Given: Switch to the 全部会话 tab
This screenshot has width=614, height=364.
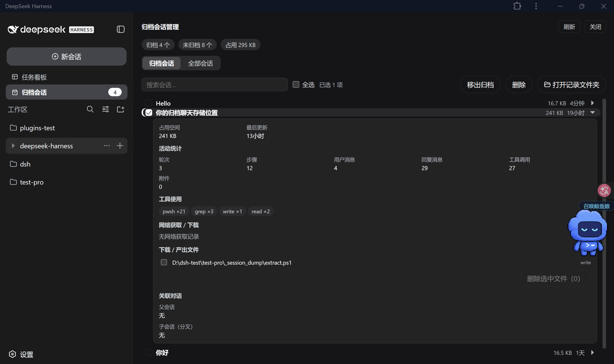Looking at the screenshot, I should click(200, 63).
